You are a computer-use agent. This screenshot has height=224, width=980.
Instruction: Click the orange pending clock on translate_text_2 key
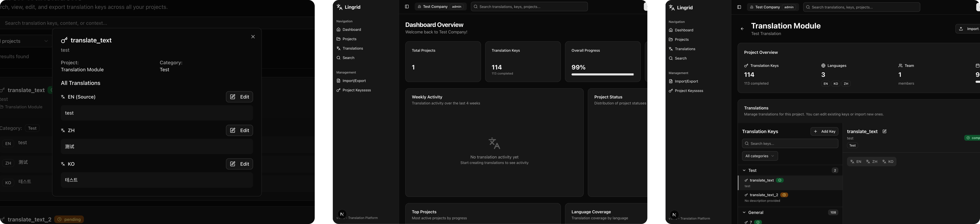pyautogui.click(x=784, y=195)
